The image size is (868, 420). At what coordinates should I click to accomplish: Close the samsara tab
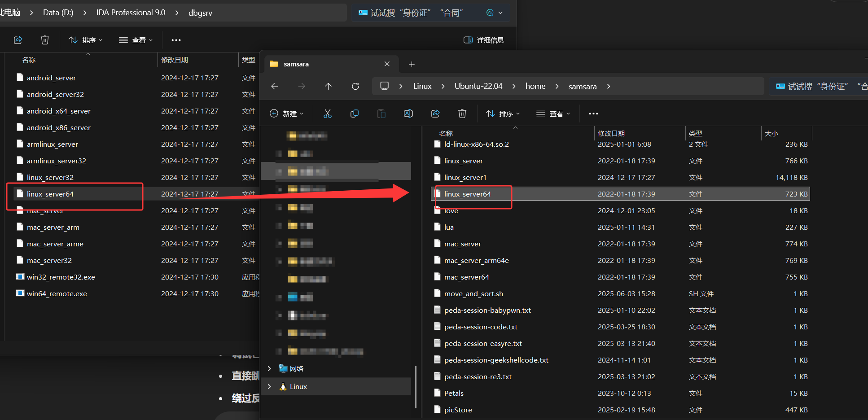[387, 64]
